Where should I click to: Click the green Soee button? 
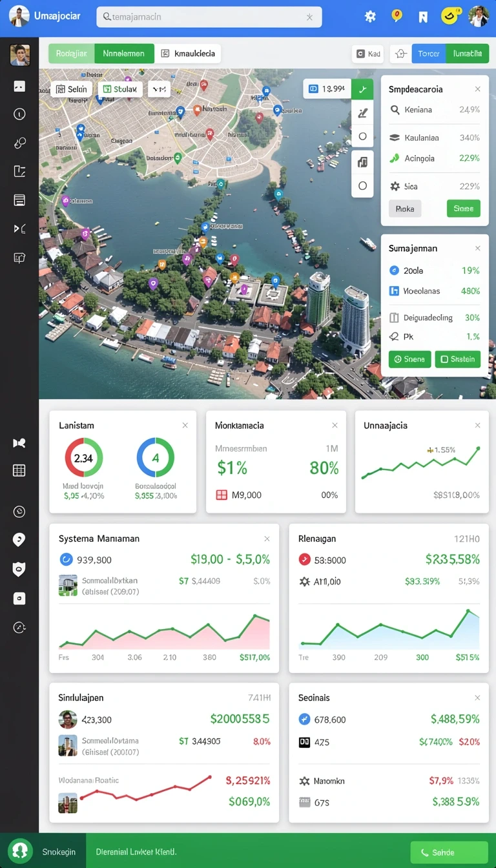(x=464, y=209)
